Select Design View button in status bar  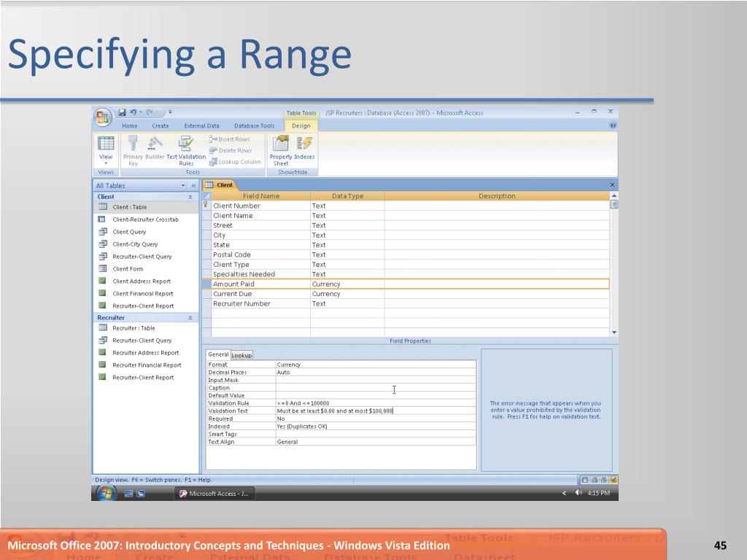613,480
